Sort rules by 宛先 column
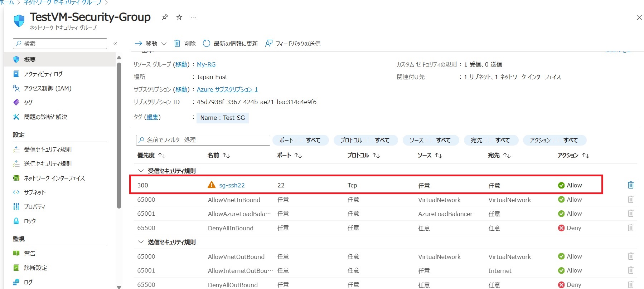644x289 pixels. pyautogui.click(x=499, y=155)
